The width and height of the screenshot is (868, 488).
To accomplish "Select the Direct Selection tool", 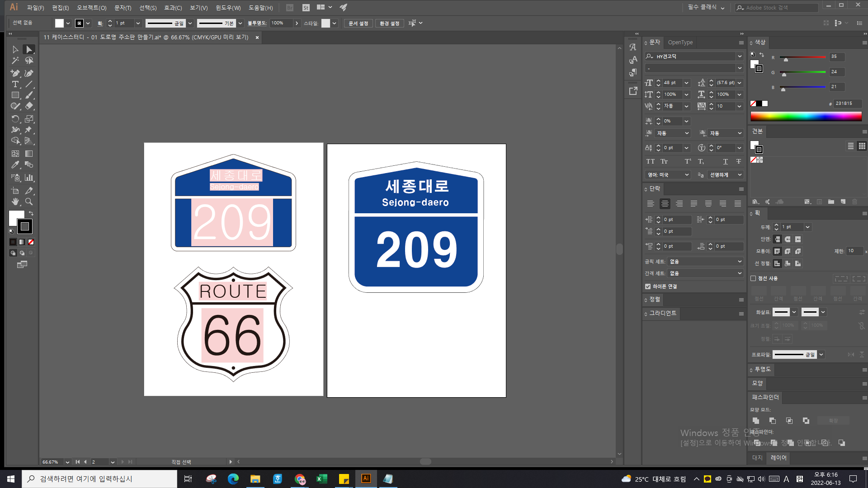I will [x=29, y=49].
